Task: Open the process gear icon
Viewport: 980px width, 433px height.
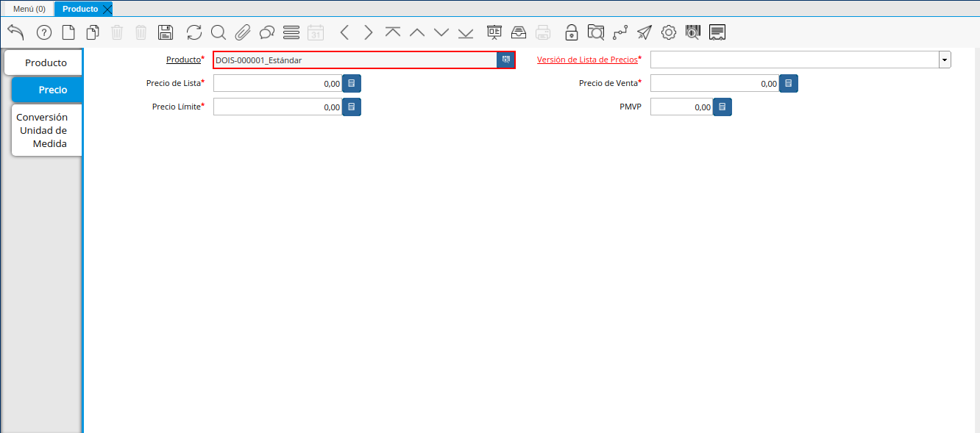Action: tap(669, 32)
